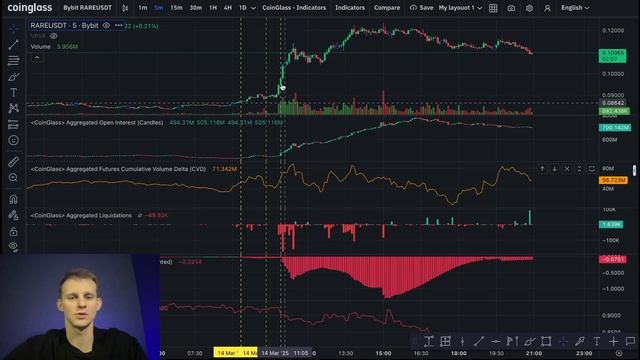Screen dimensions: 640x360
Task: Switch to 1H timeframe
Action: click(x=213, y=8)
